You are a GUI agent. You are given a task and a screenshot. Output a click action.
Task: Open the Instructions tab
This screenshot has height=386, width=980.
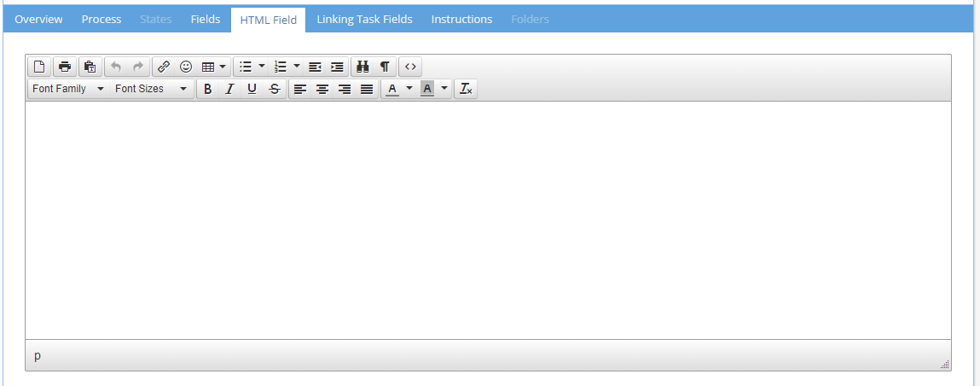pos(462,20)
